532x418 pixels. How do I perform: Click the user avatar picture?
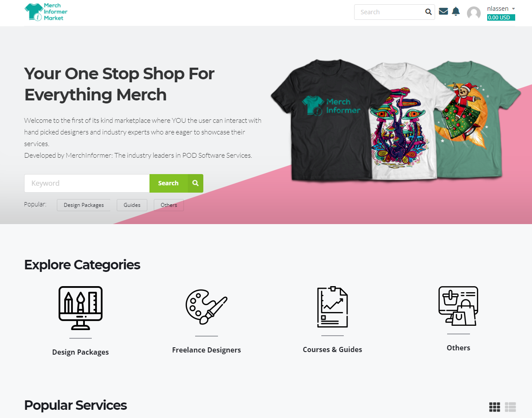[x=474, y=13]
